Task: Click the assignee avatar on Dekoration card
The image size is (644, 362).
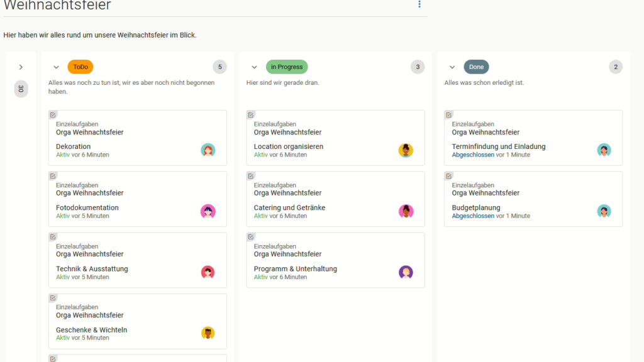Action: [x=208, y=150]
